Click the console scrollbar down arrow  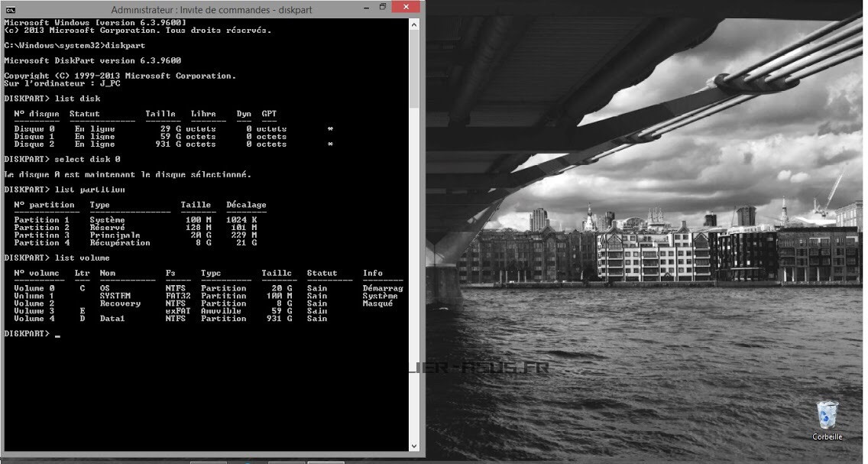click(x=415, y=446)
